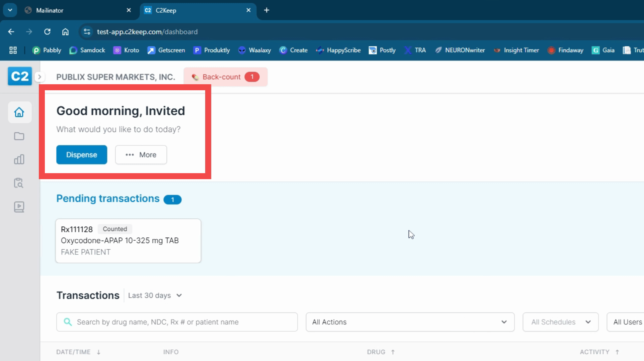
Task: Open pending transaction Rx111128 card
Action: tap(128, 241)
